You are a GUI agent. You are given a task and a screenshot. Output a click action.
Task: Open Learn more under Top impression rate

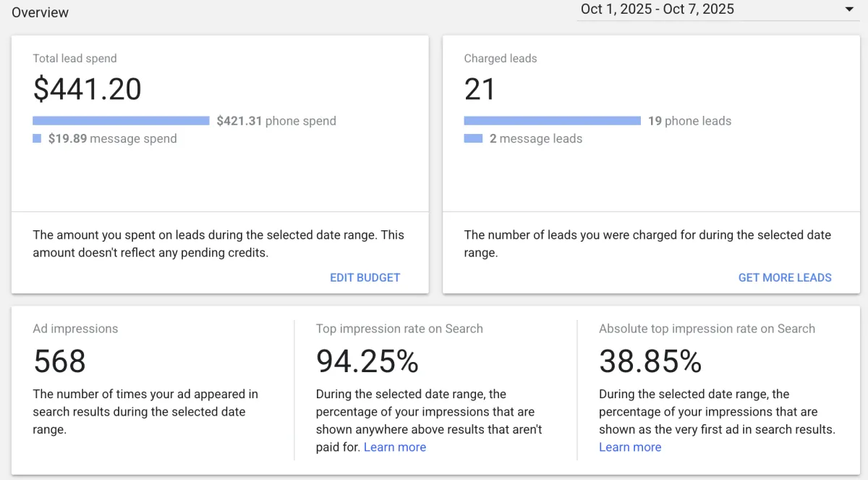pyautogui.click(x=395, y=447)
